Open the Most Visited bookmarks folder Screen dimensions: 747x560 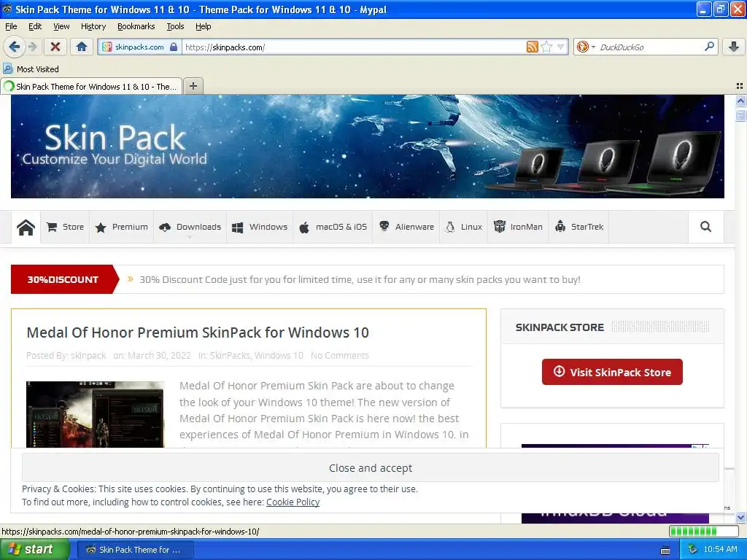click(31, 69)
